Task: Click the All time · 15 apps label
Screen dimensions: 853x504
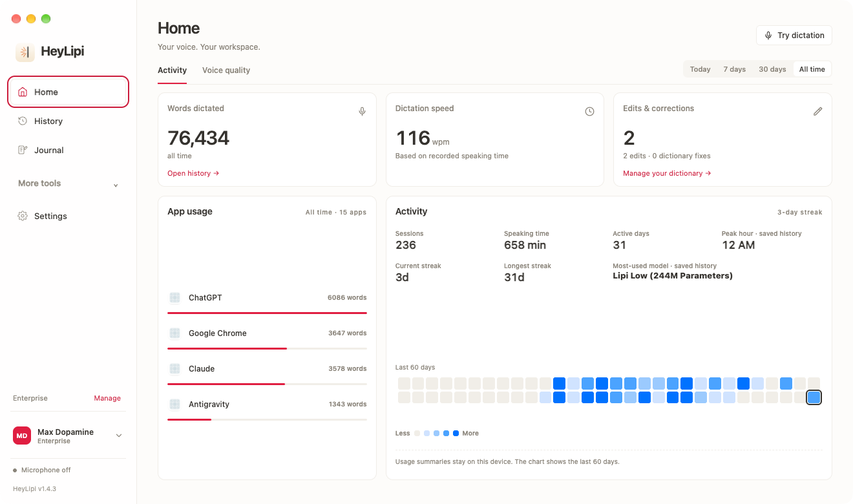Action: 336,212
